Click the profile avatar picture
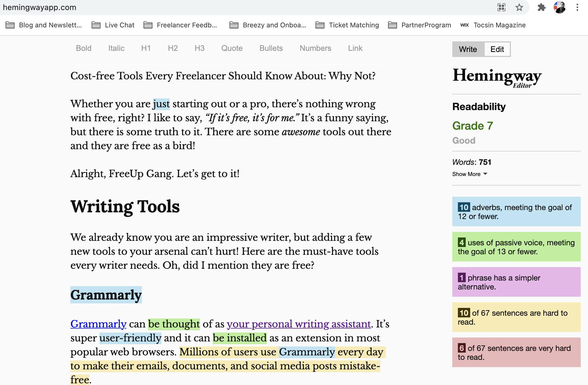The width and height of the screenshot is (588, 385). click(x=560, y=7)
